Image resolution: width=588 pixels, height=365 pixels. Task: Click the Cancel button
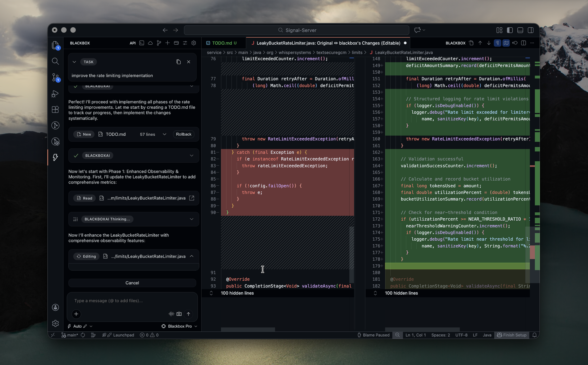132,283
